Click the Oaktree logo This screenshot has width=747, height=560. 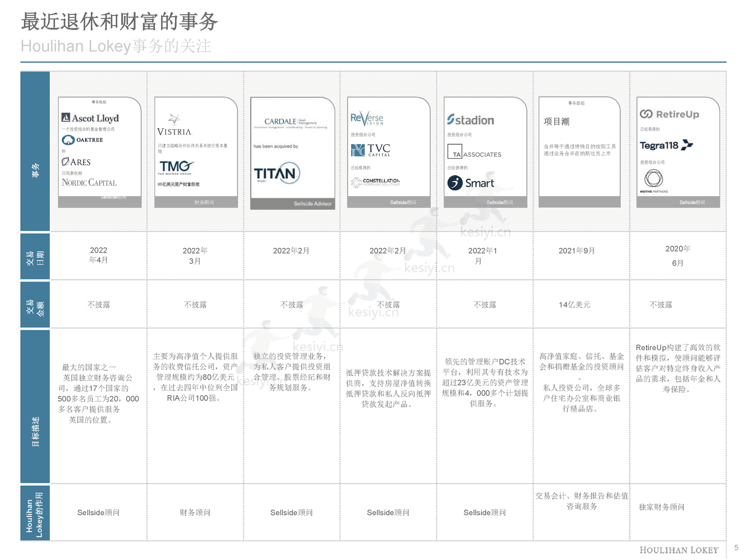pos(82,140)
